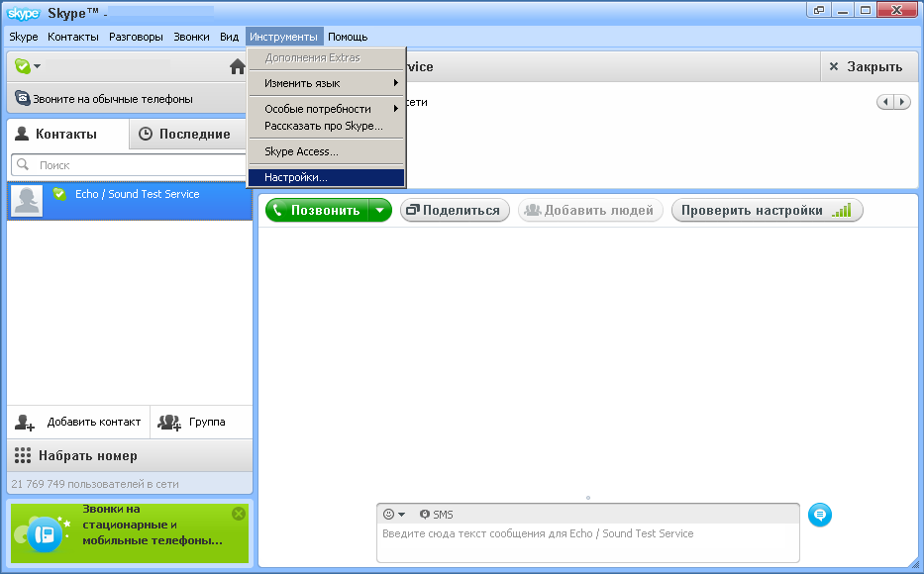Image resolution: width=924 pixels, height=574 pixels.
Task: Click the blue send message icon
Action: click(820, 515)
